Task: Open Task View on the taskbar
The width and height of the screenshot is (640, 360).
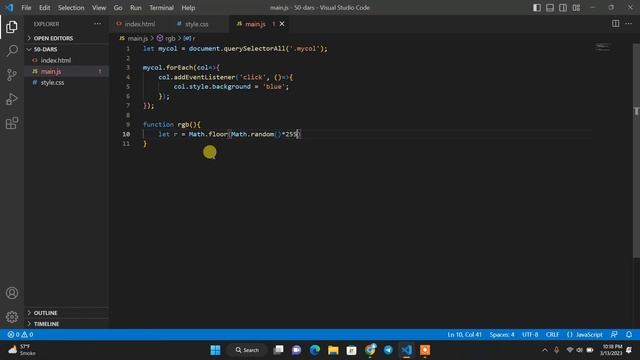Action: pyautogui.click(x=278, y=350)
